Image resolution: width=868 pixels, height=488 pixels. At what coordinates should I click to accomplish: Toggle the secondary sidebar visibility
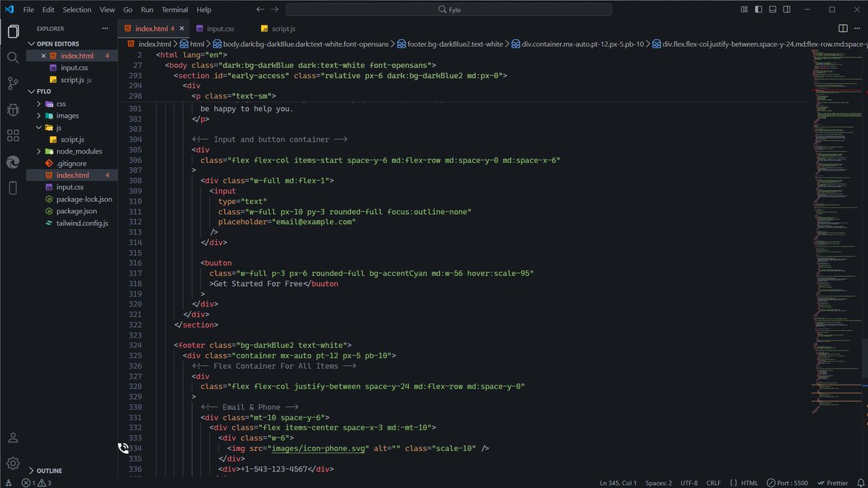coord(786,9)
